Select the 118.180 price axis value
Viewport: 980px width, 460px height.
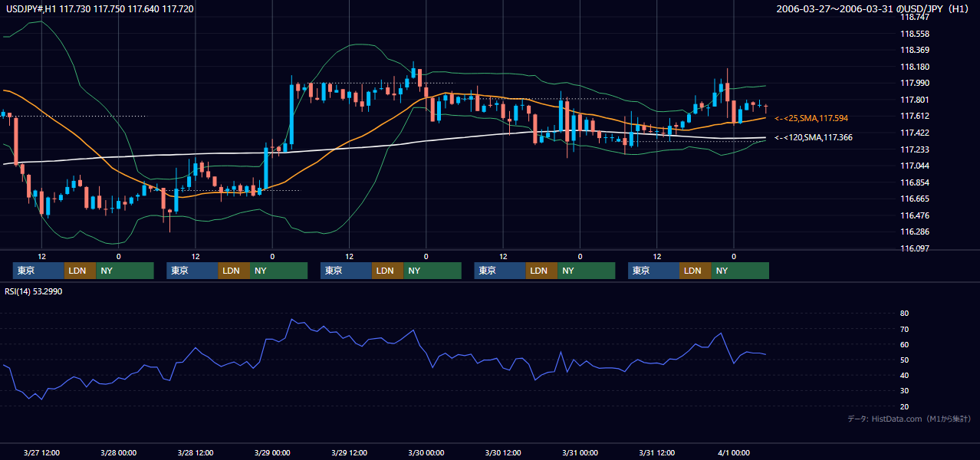click(x=914, y=67)
